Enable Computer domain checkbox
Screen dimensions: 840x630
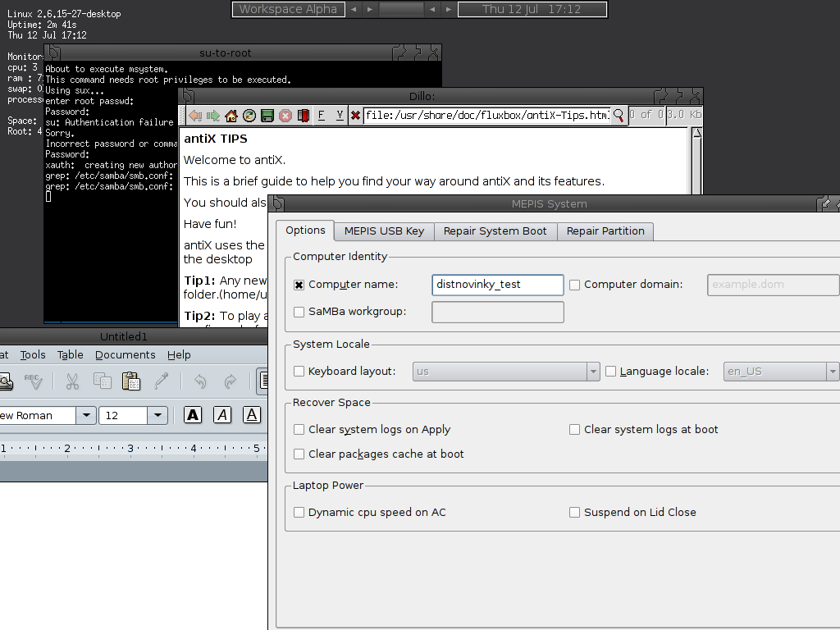click(575, 285)
